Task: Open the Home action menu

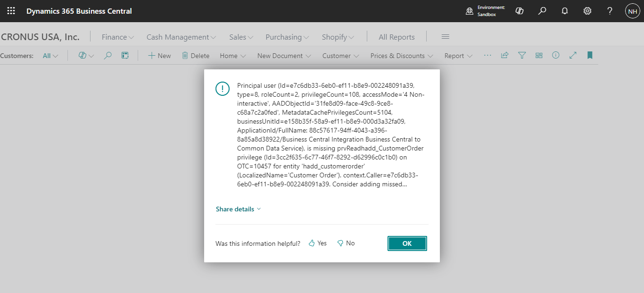Action: coord(233,56)
